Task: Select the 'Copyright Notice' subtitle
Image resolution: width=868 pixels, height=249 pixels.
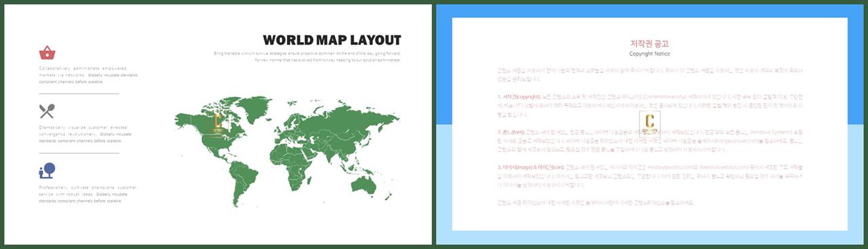Action: [x=650, y=54]
